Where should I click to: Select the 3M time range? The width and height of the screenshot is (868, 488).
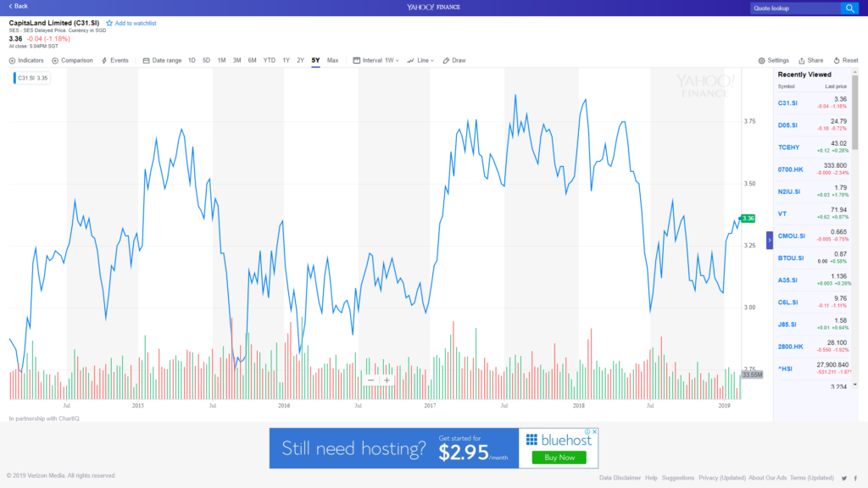[237, 60]
